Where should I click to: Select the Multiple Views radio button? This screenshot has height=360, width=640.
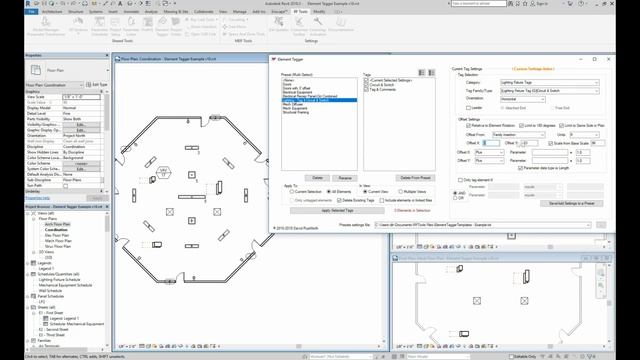coord(400,191)
